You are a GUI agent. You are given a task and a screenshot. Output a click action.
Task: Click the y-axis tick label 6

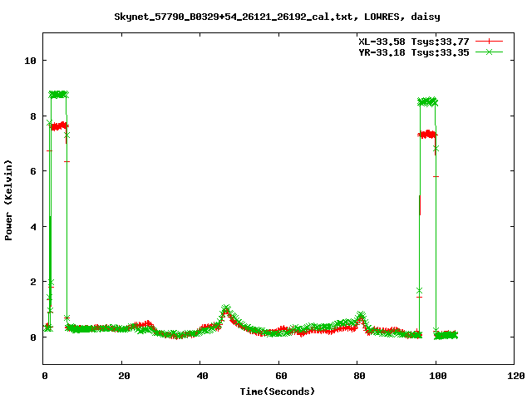[33, 171]
